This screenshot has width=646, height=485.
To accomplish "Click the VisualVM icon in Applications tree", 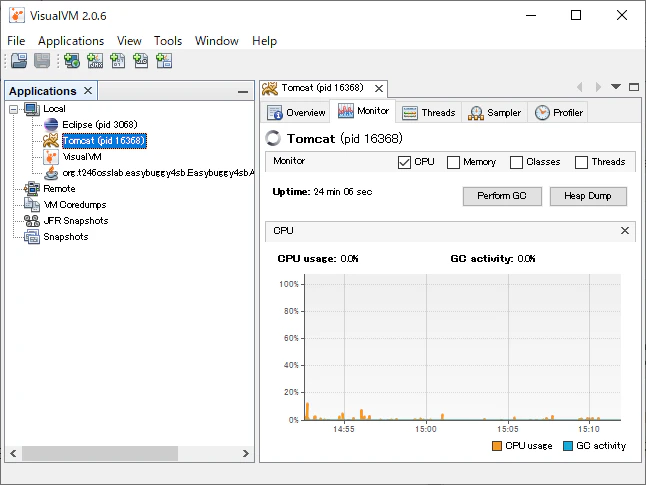I will click(x=51, y=157).
